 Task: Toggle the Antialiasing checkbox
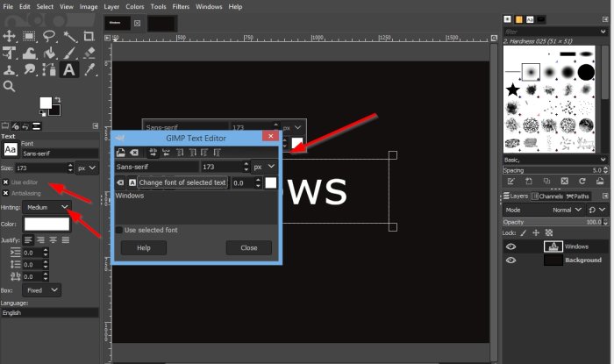click(x=5, y=193)
